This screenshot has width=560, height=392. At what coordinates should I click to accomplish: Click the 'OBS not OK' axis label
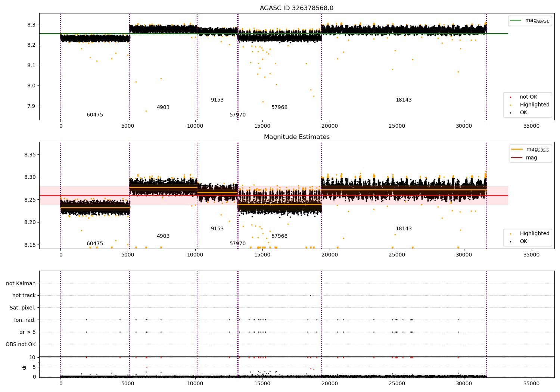click(21, 345)
